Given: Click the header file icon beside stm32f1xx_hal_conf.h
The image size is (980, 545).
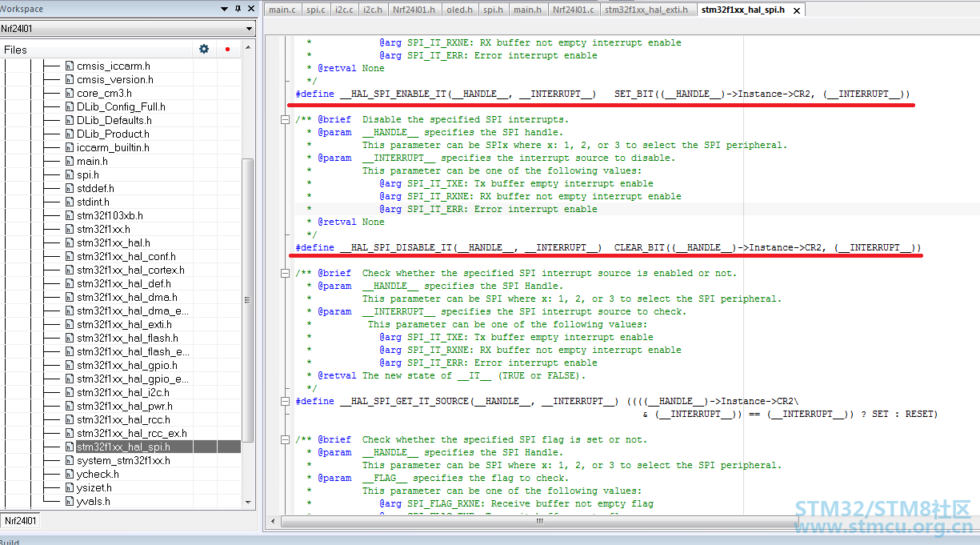Looking at the screenshot, I should 70,256.
